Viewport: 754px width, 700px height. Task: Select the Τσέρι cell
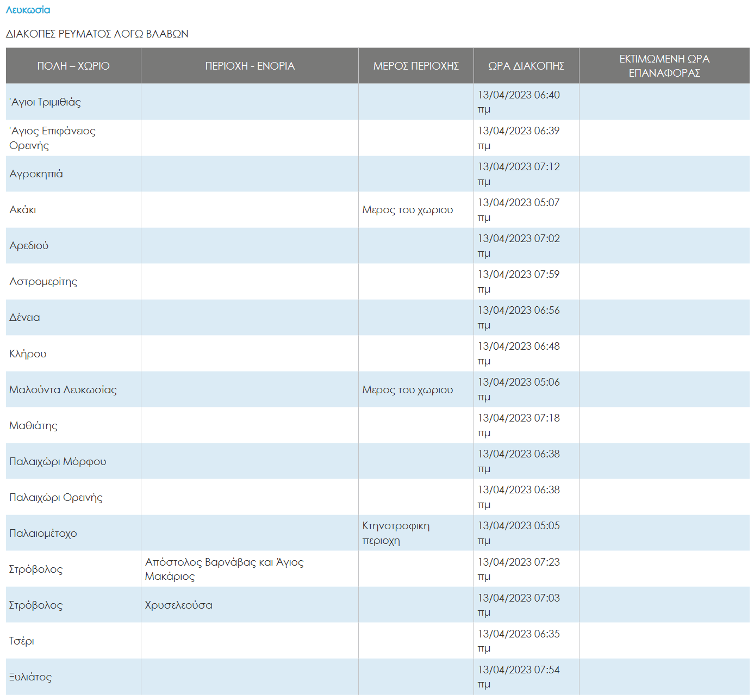click(x=73, y=641)
